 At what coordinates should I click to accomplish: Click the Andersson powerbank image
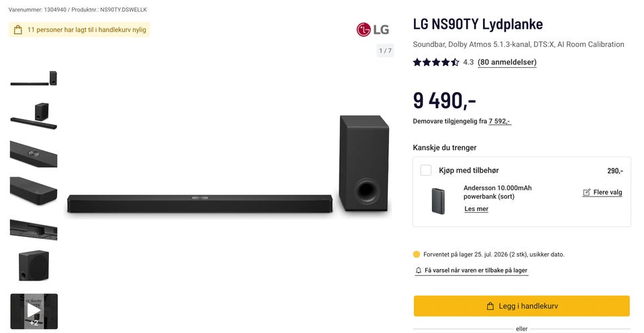[438, 201]
